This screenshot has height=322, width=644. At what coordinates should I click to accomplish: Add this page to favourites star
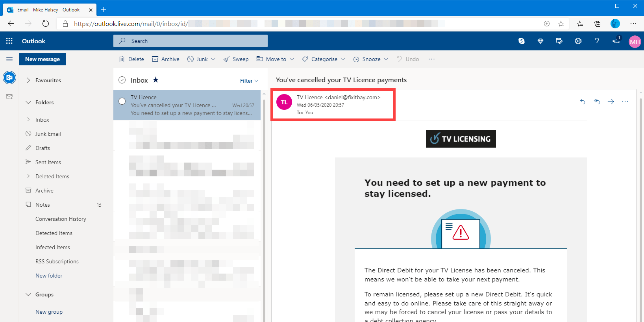click(x=561, y=24)
